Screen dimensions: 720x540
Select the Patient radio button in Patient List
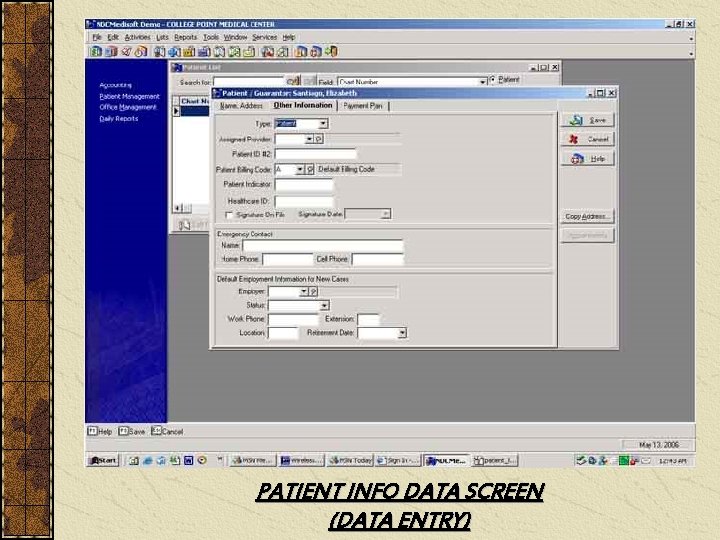493,79
